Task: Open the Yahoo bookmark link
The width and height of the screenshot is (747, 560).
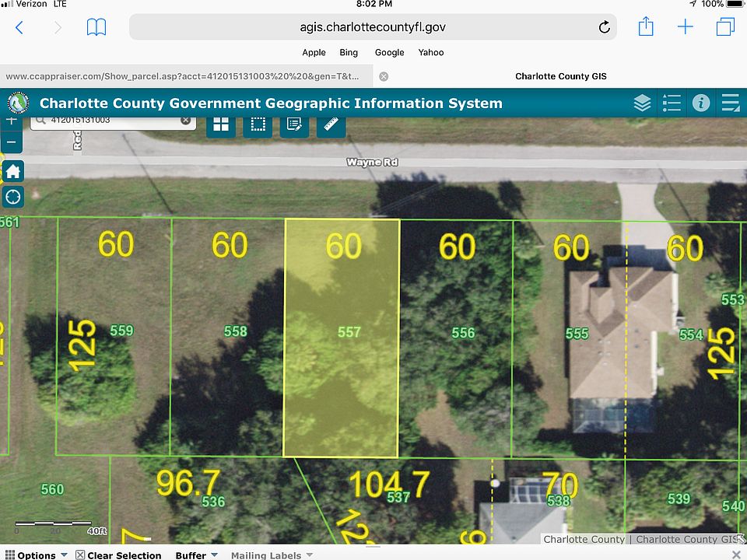Action: [431, 52]
